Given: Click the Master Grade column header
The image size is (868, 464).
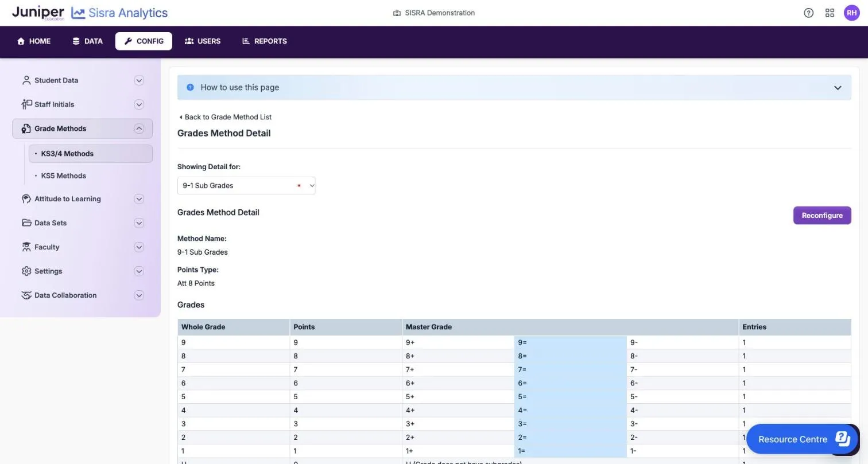Looking at the screenshot, I should pyautogui.click(x=570, y=327).
